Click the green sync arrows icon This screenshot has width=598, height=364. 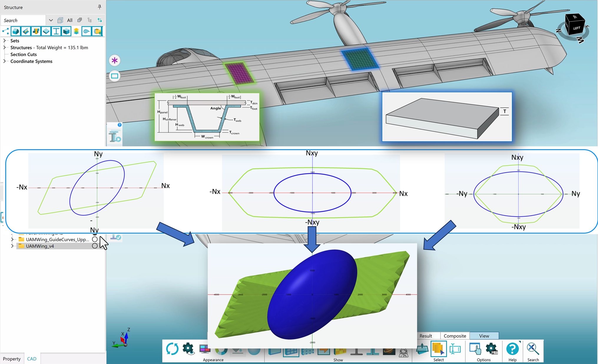coord(100,20)
